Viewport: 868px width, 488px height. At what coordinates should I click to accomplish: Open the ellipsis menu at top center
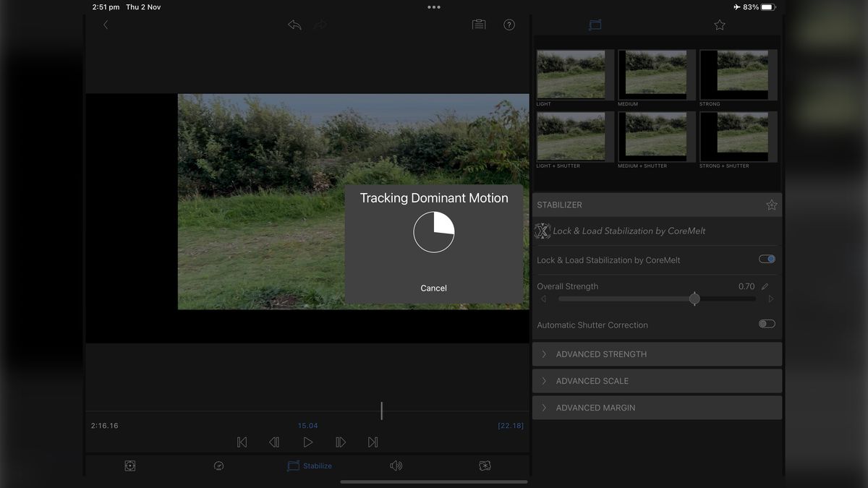[x=433, y=7]
